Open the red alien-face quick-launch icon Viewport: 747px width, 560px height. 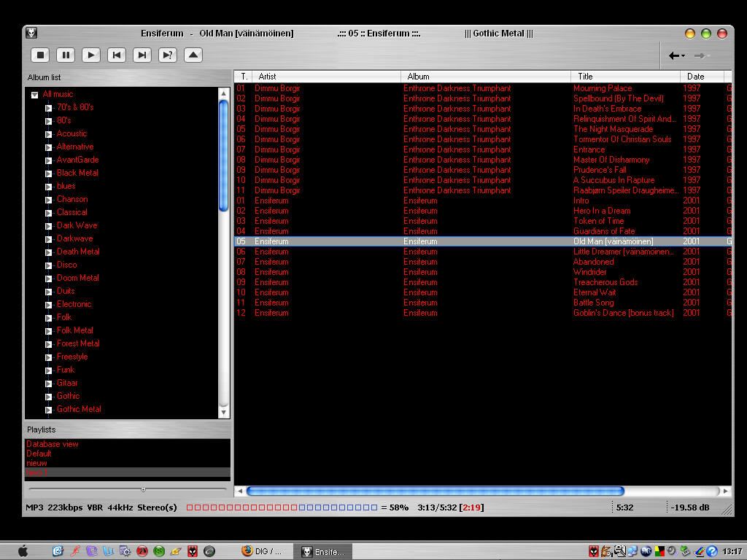[193, 551]
